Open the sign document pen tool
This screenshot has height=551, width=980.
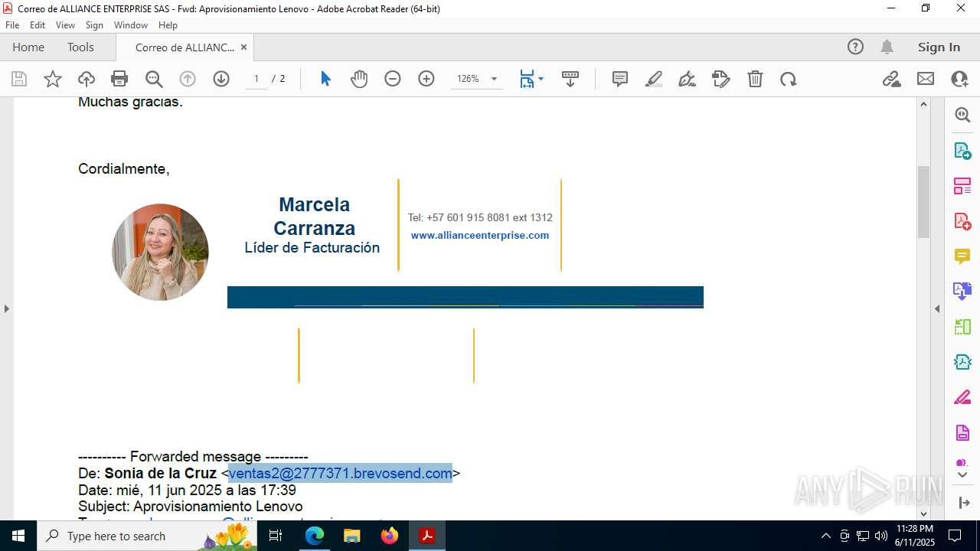688,79
